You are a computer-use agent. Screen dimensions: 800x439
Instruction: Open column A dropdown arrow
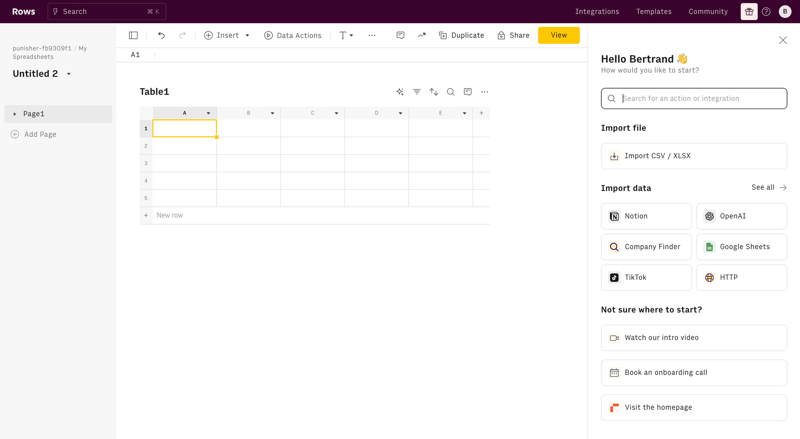click(x=208, y=113)
